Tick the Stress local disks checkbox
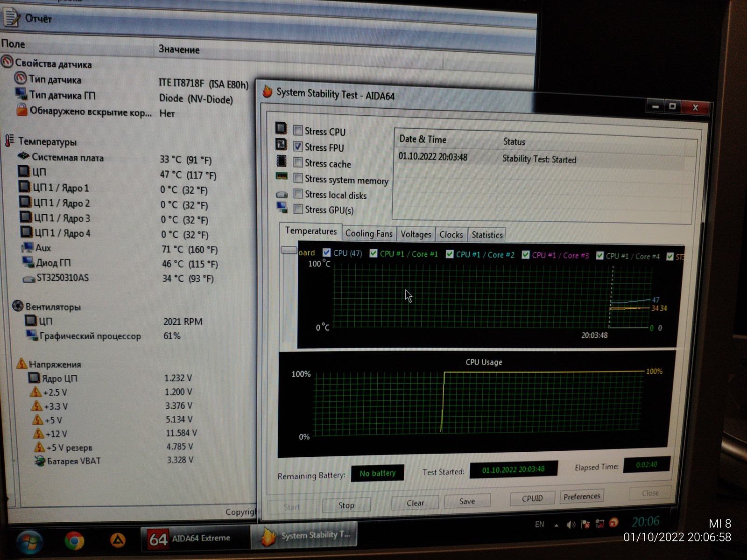 298,194
